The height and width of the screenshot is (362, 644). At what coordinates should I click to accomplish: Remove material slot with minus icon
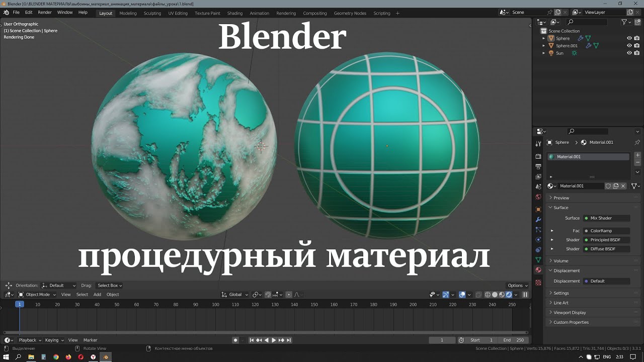pos(637,163)
